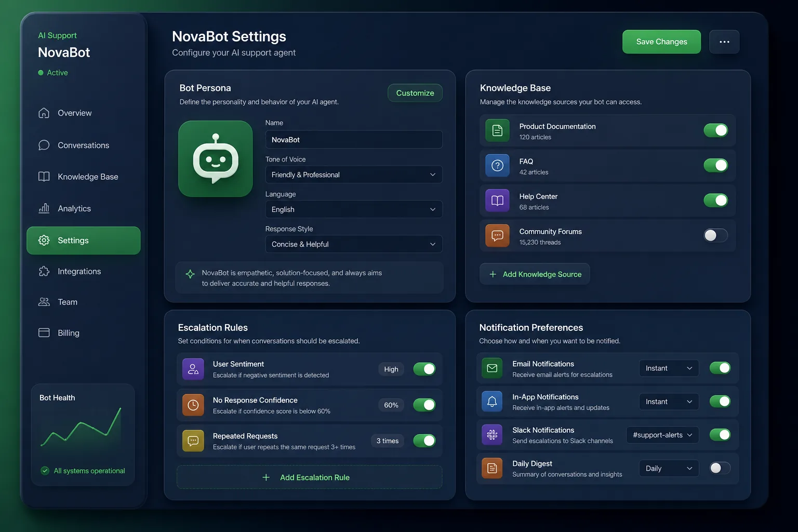
Task: Open the Response Style dropdown
Action: (354, 244)
